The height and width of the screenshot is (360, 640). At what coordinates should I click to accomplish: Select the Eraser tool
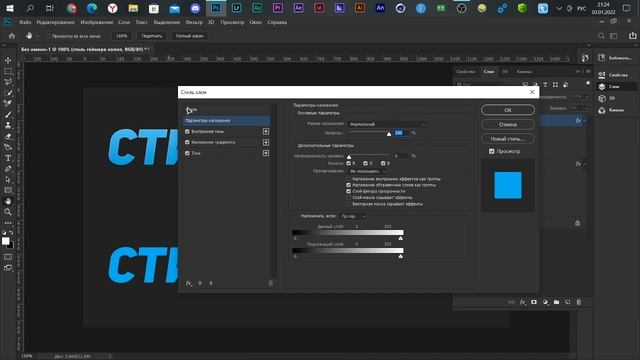[x=8, y=136]
